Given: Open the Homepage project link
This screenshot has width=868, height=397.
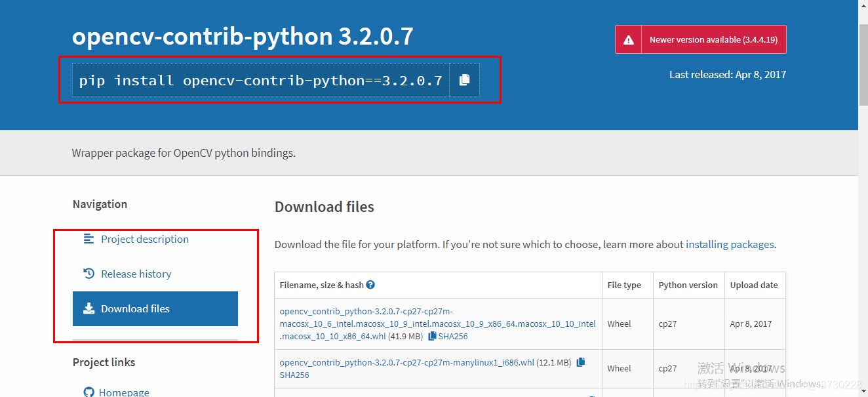Looking at the screenshot, I should (x=124, y=392).
